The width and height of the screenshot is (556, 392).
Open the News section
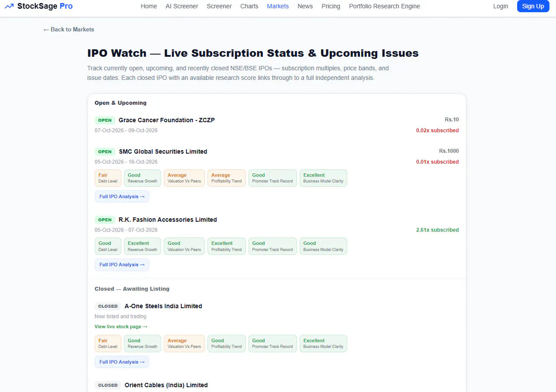(x=305, y=6)
